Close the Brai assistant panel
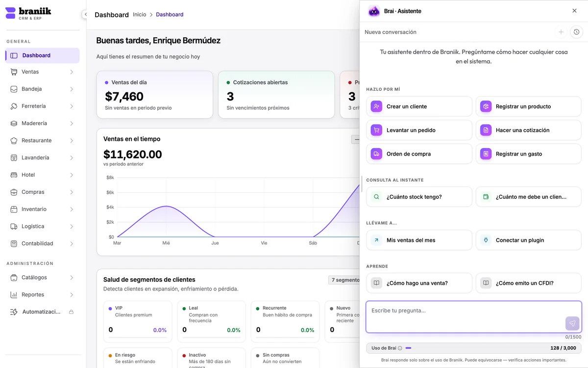The image size is (588, 368). coord(574,11)
